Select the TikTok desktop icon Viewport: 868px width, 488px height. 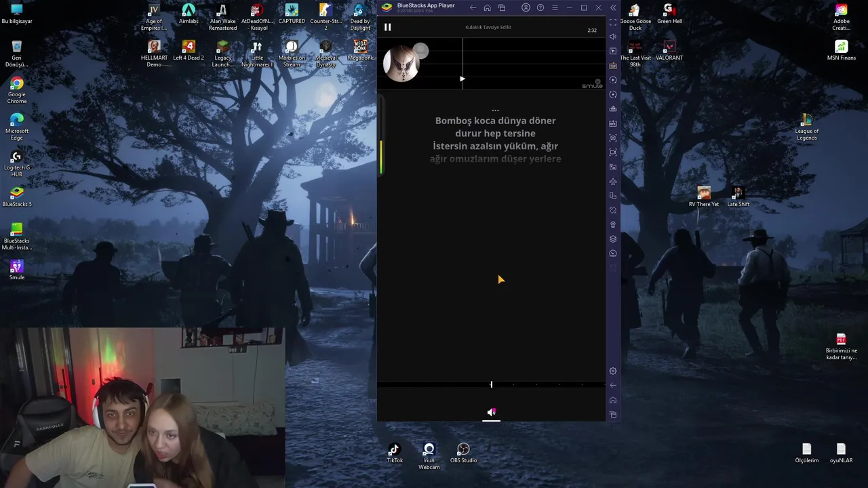coord(395,453)
